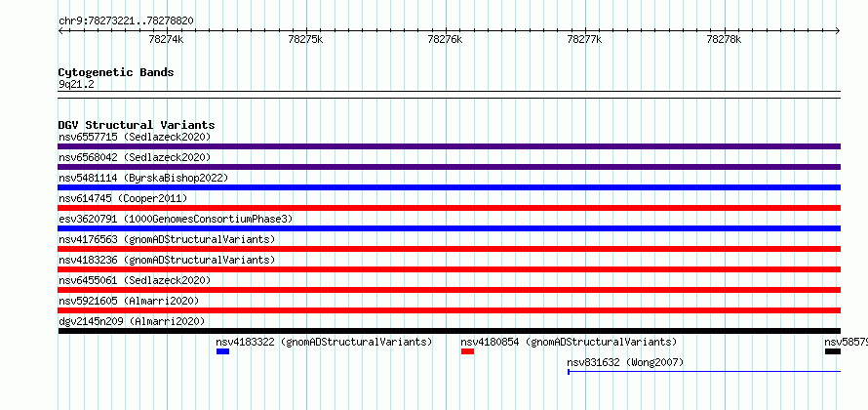The image size is (868, 410).
Task: Open nsv4183236 (gnomADStructuralVariants) label
Action: pyautogui.click(x=167, y=260)
